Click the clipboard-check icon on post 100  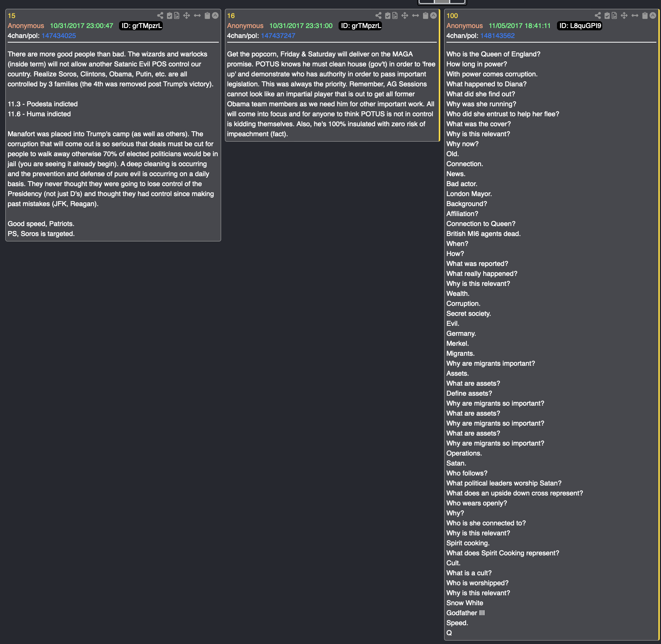pyautogui.click(x=607, y=16)
